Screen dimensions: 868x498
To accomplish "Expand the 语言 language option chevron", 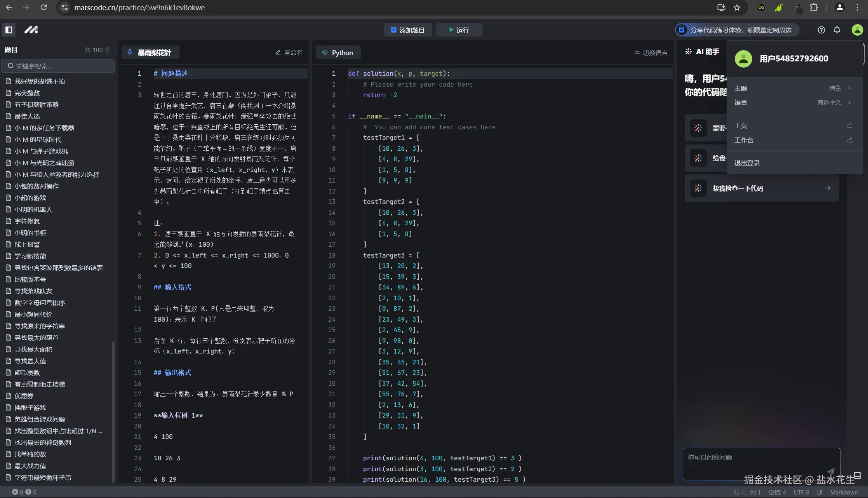I will coord(849,102).
